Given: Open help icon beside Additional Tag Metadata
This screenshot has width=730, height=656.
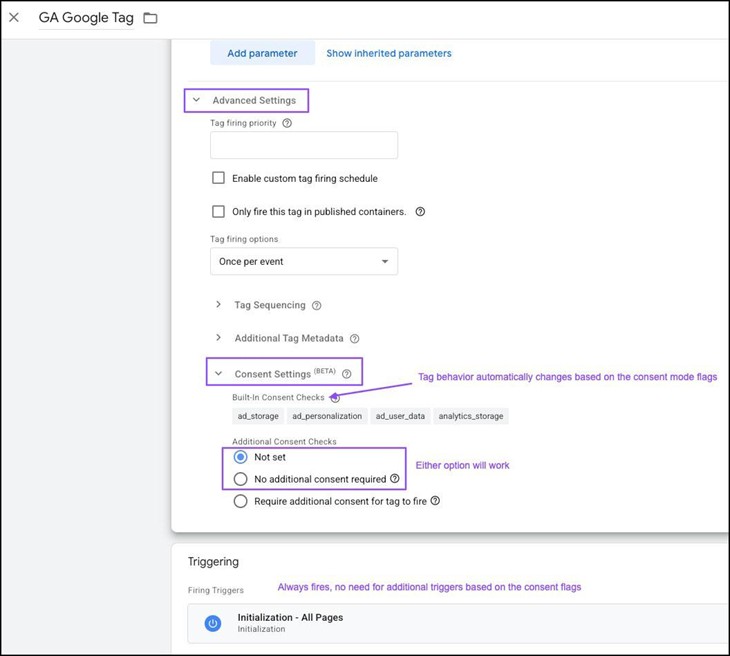Looking at the screenshot, I should point(354,338).
